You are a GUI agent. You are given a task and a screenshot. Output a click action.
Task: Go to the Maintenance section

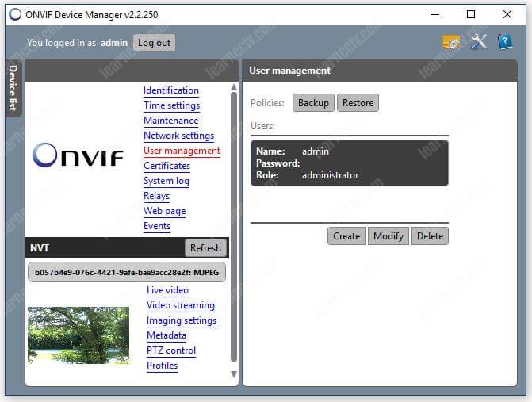tap(171, 121)
